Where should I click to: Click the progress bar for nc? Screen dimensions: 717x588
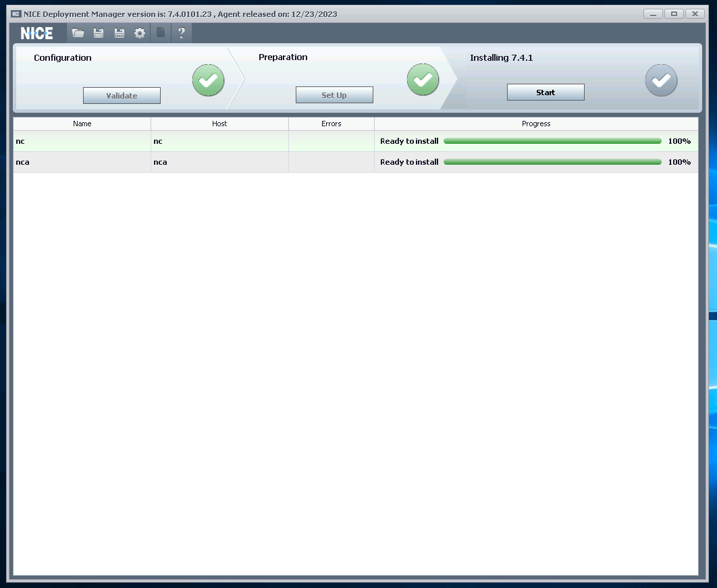coord(552,141)
